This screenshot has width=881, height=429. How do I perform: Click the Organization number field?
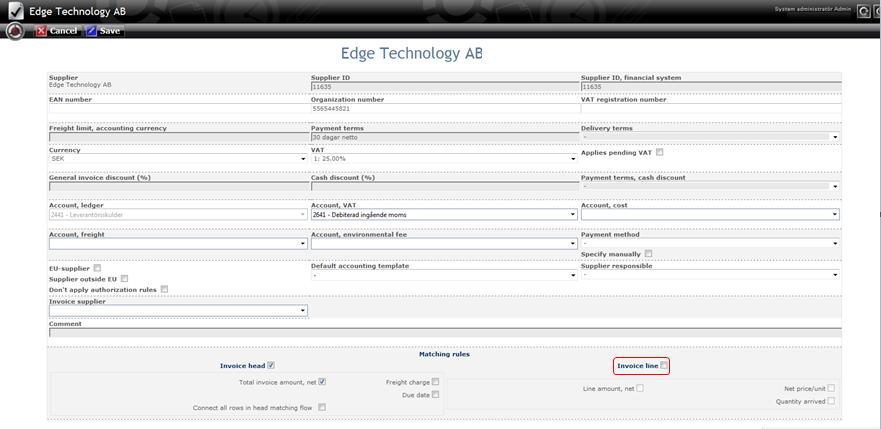point(444,109)
